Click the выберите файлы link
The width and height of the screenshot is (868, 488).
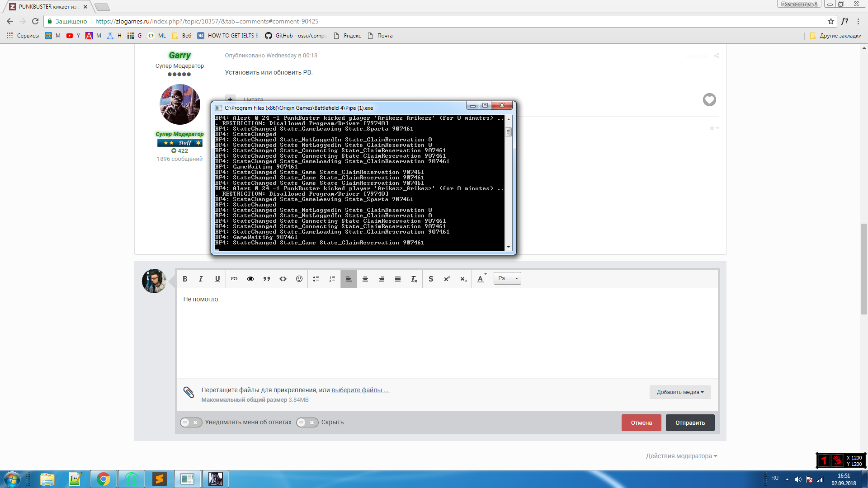[360, 390]
